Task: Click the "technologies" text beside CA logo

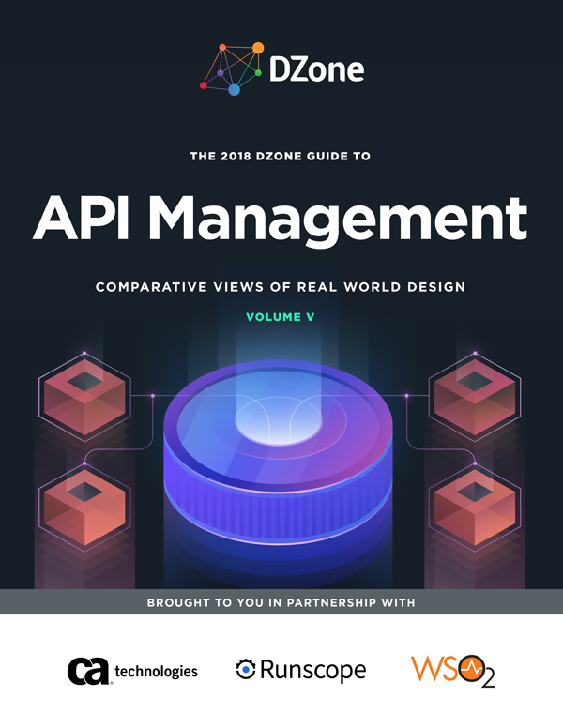Action: tap(156, 672)
